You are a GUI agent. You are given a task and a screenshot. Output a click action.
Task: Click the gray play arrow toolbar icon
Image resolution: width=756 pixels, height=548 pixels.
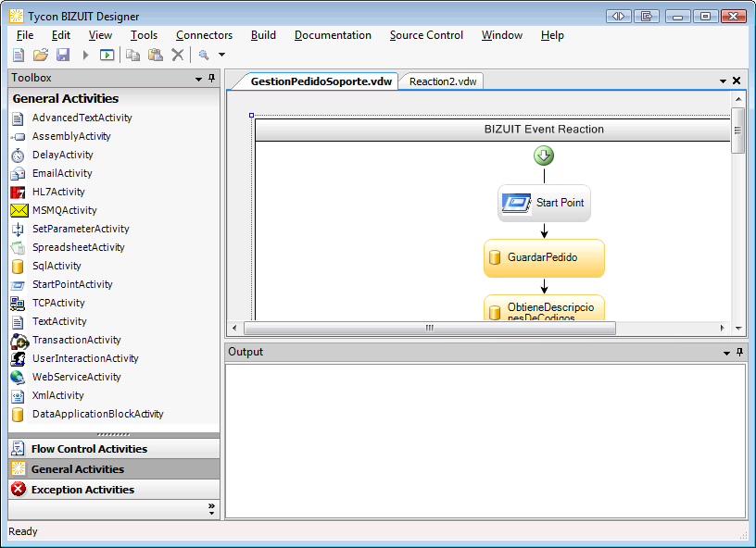[x=86, y=55]
